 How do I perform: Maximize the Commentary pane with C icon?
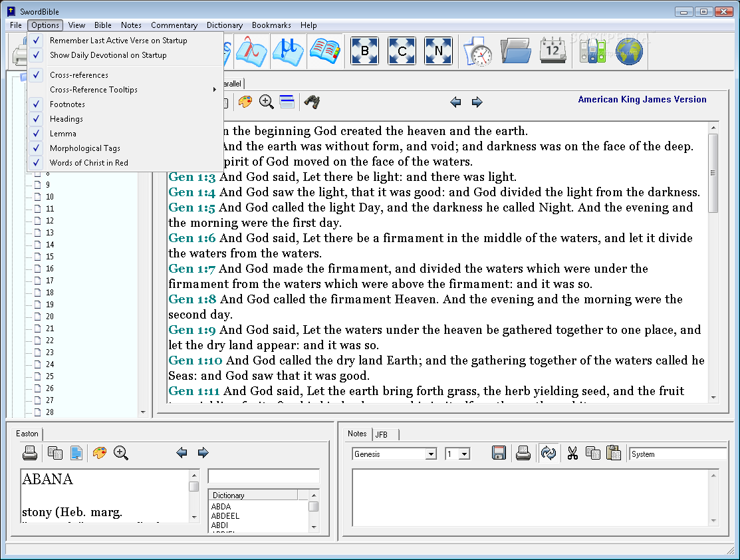[x=402, y=51]
